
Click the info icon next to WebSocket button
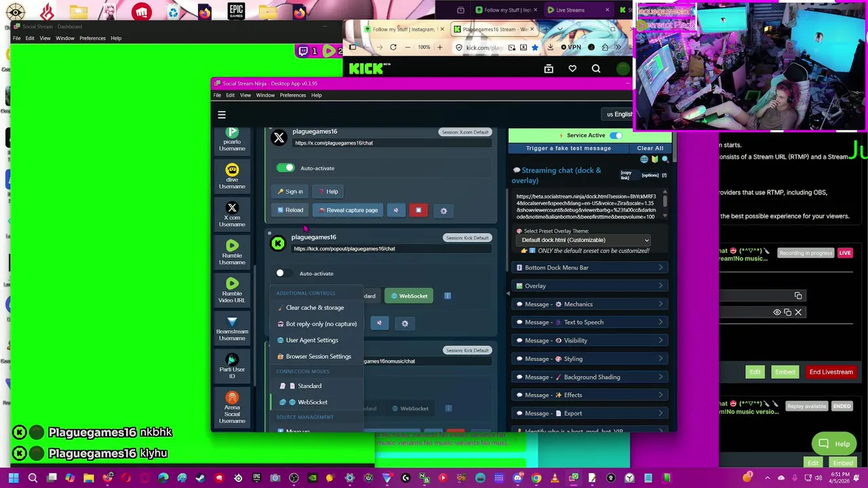point(448,296)
